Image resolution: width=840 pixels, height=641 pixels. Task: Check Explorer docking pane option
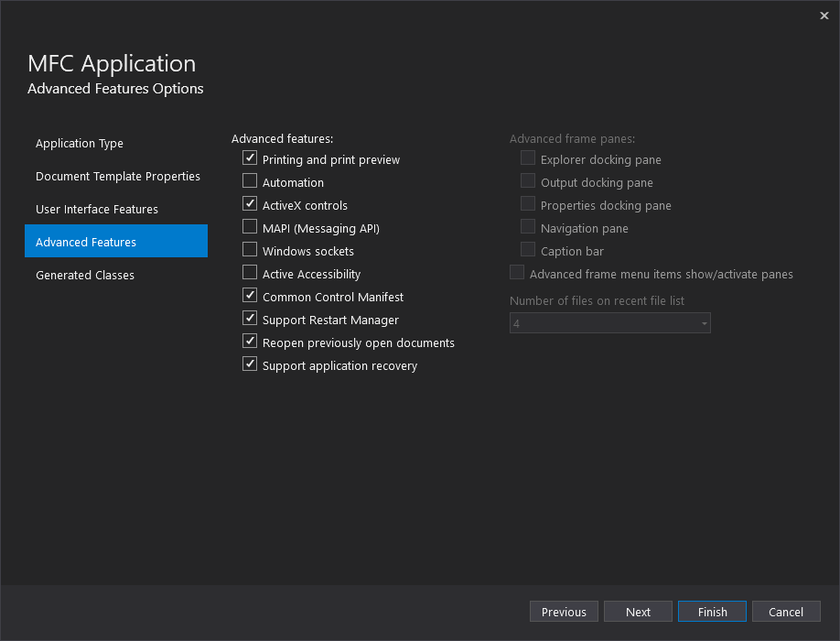pyautogui.click(x=528, y=158)
